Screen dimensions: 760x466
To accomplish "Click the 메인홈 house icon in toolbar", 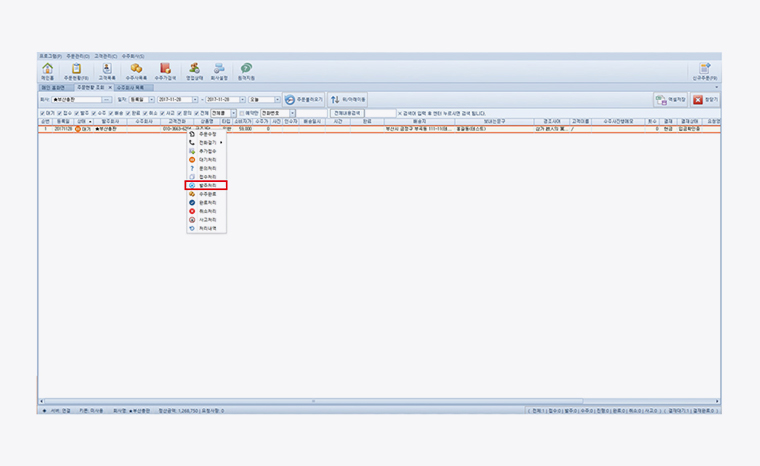I will (47, 69).
